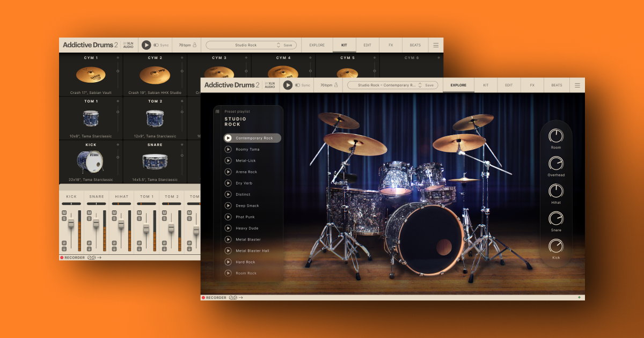The width and height of the screenshot is (644, 338).
Task: Mute the Kick mixer channel
Action: tap(64, 213)
